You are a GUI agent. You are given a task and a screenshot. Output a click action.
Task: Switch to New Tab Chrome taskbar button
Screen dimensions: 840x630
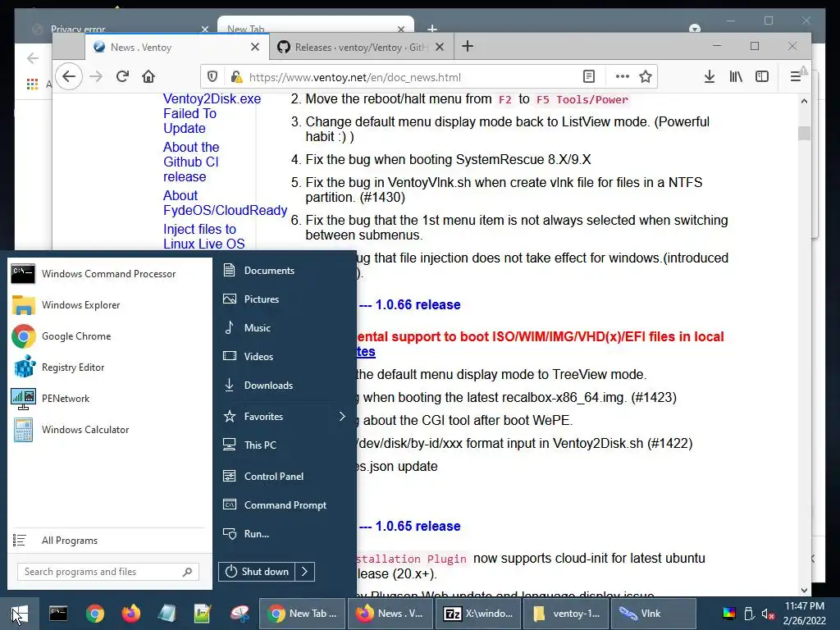[x=303, y=614]
